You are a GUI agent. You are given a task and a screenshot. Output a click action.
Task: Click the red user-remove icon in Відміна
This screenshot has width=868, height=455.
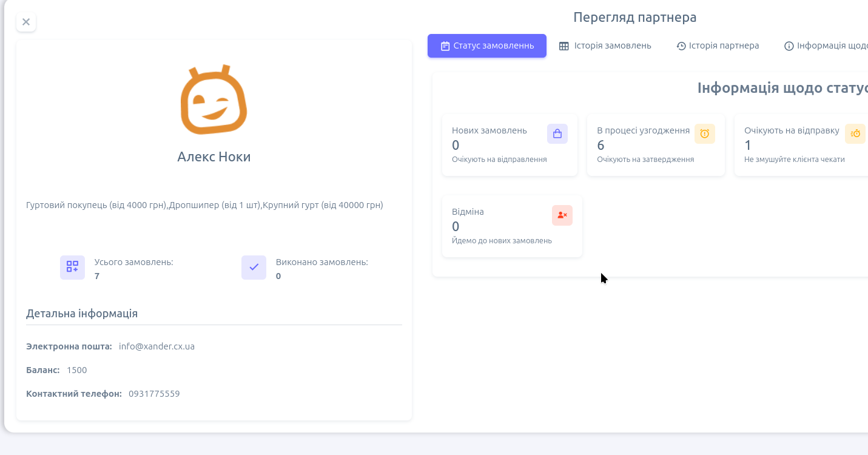(562, 215)
